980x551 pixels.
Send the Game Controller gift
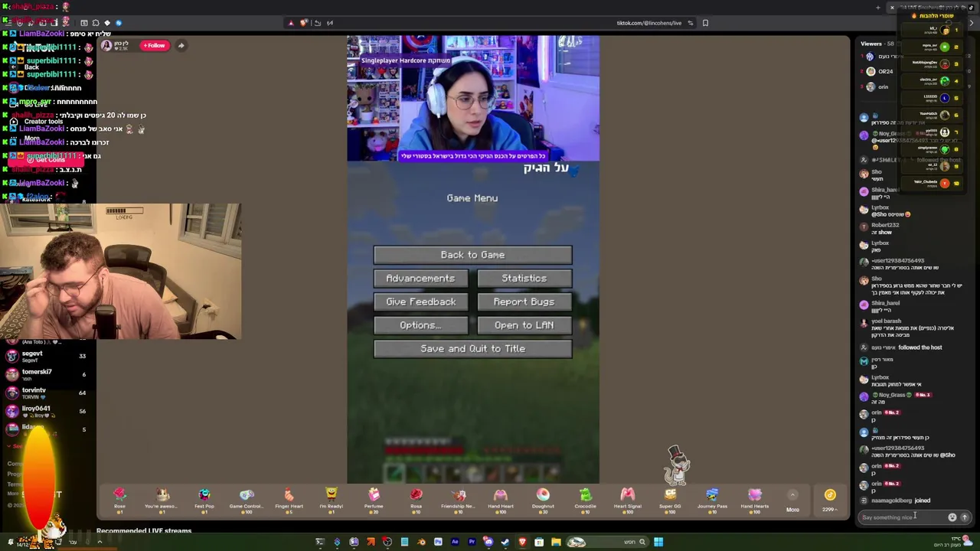click(247, 499)
